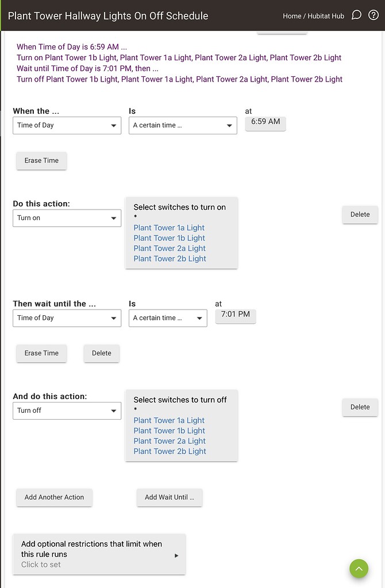Screen dimensions: 385x588
Task: Delete the wait until 7:01 PM condition
Action: tap(102, 354)
